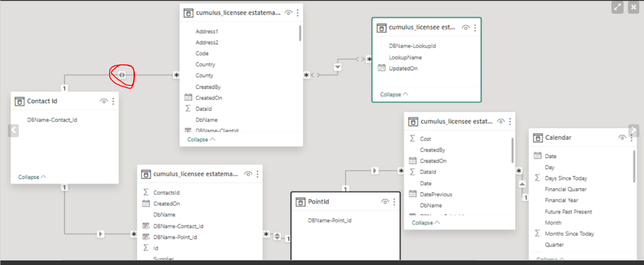Open more options of PointId table
The image size is (644, 265).
point(394,202)
